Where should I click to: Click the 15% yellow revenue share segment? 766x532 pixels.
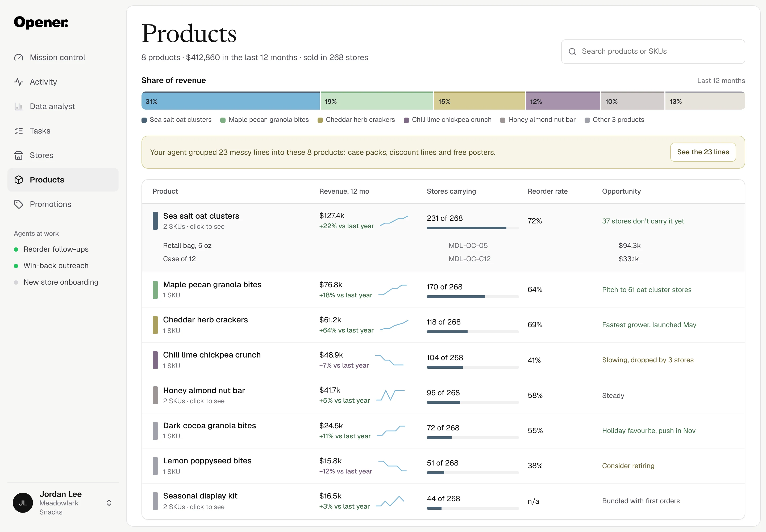click(x=479, y=101)
